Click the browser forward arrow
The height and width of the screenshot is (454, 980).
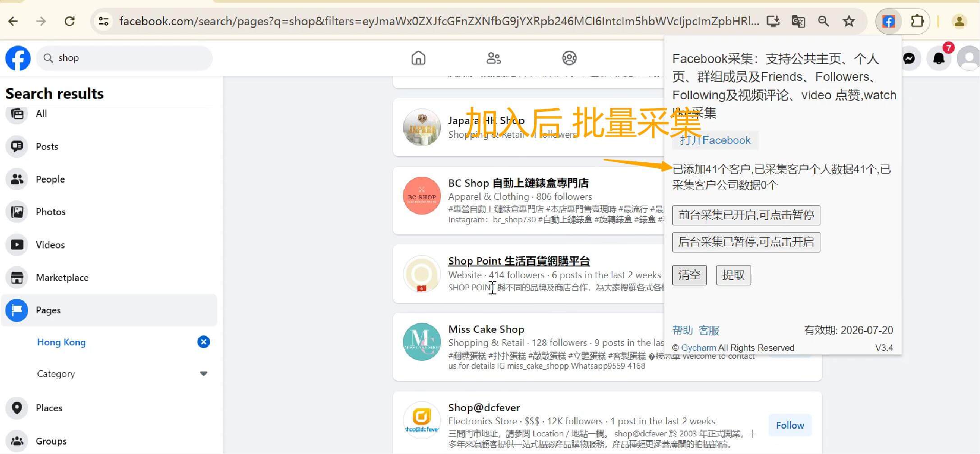tap(41, 21)
